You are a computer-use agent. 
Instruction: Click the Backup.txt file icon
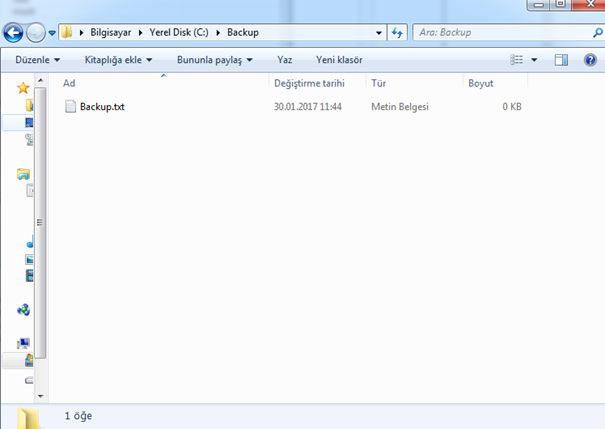point(70,106)
